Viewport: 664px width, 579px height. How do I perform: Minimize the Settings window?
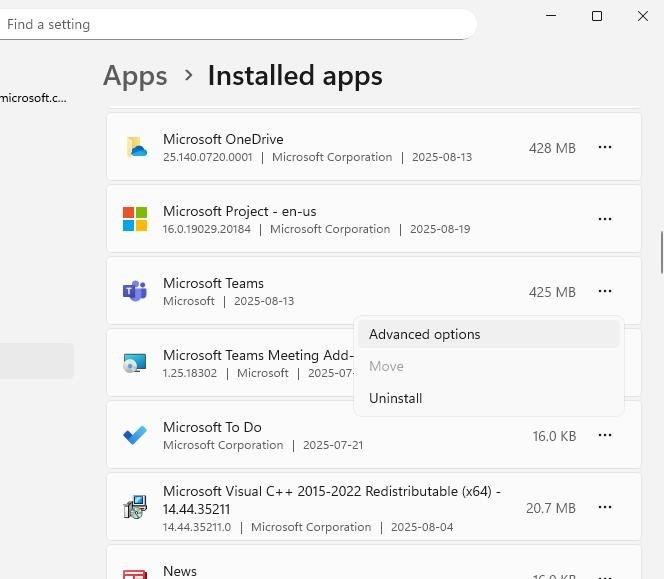click(551, 16)
